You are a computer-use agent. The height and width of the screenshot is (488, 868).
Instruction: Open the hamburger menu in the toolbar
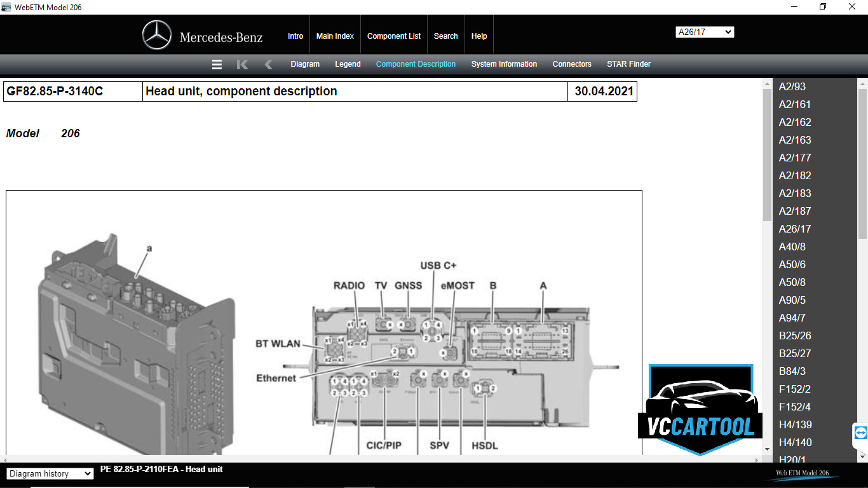coord(217,64)
